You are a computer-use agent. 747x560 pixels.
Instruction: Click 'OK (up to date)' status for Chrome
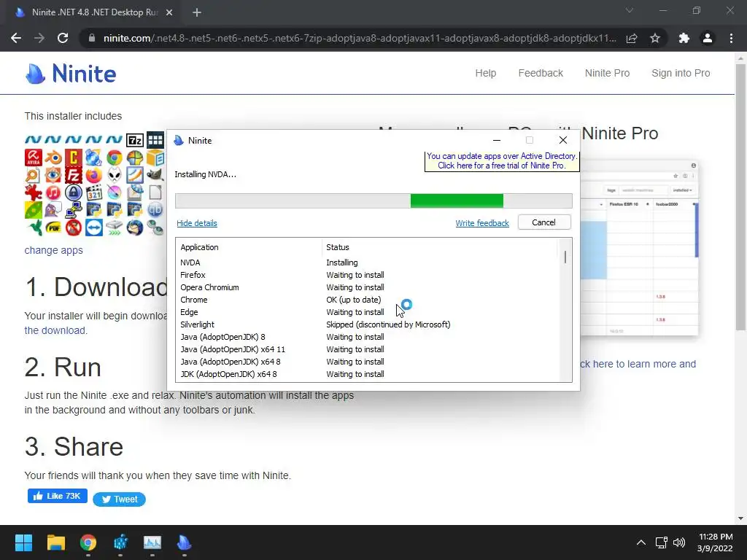(354, 300)
